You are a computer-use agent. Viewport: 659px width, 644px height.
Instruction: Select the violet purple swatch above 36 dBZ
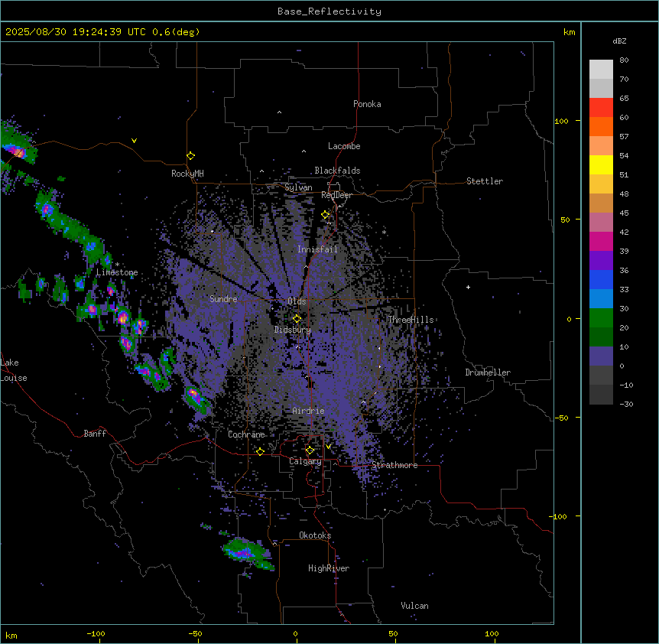pyautogui.click(x=601, y=260)
